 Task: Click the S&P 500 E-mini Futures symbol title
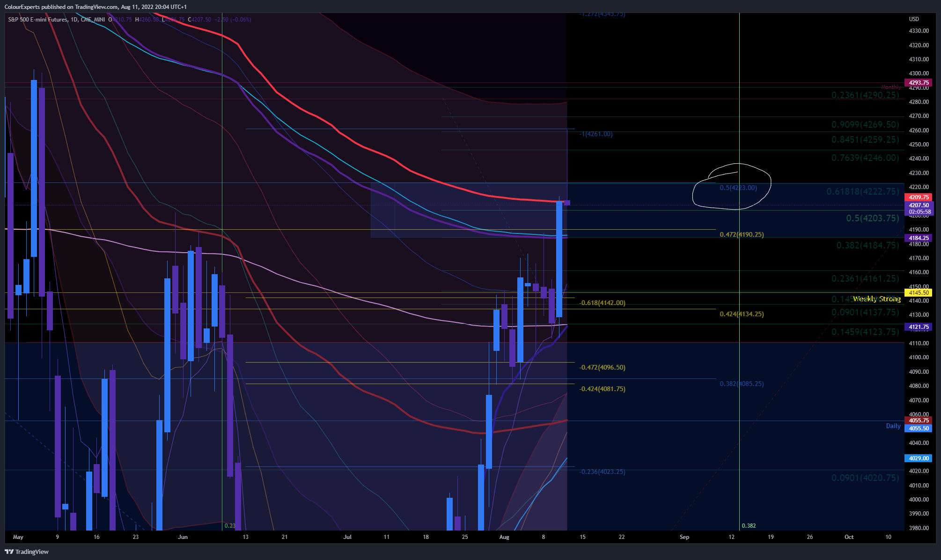point(37,20)
